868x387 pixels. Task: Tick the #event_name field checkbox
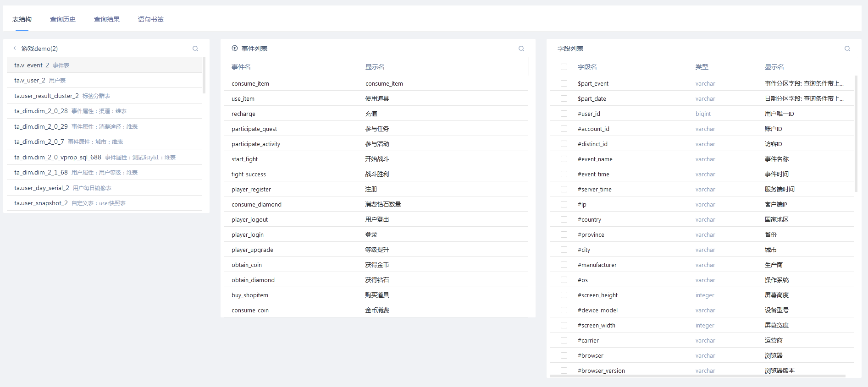pos(564,159)
